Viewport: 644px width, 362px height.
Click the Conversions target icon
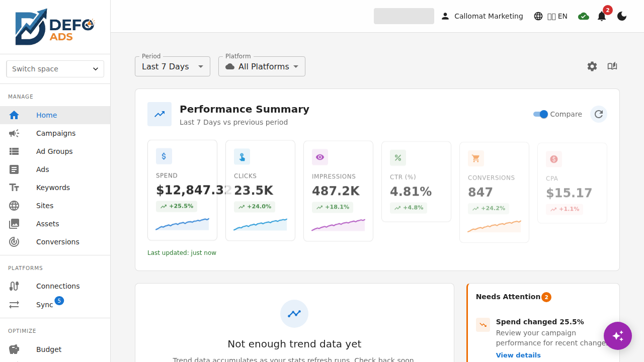pos(14,242)
